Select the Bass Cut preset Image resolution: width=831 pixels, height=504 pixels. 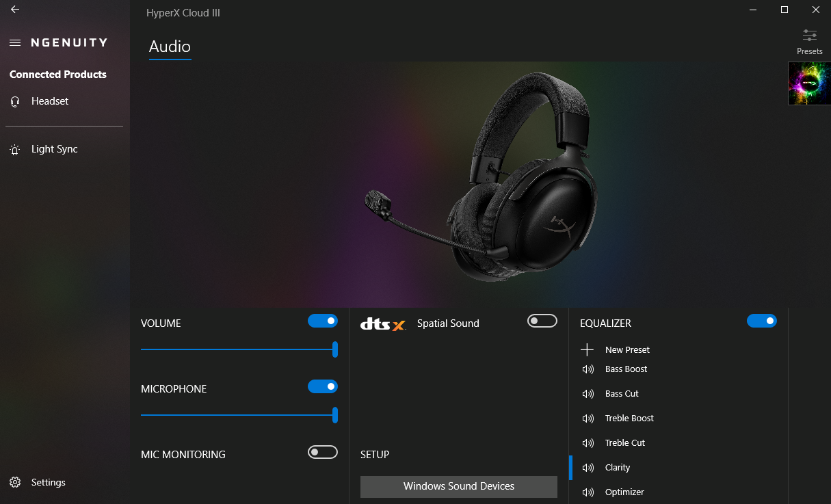pyautogui.click(x=622, y=394)
